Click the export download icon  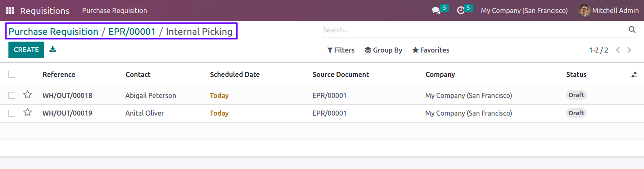[x=53, y=50]
